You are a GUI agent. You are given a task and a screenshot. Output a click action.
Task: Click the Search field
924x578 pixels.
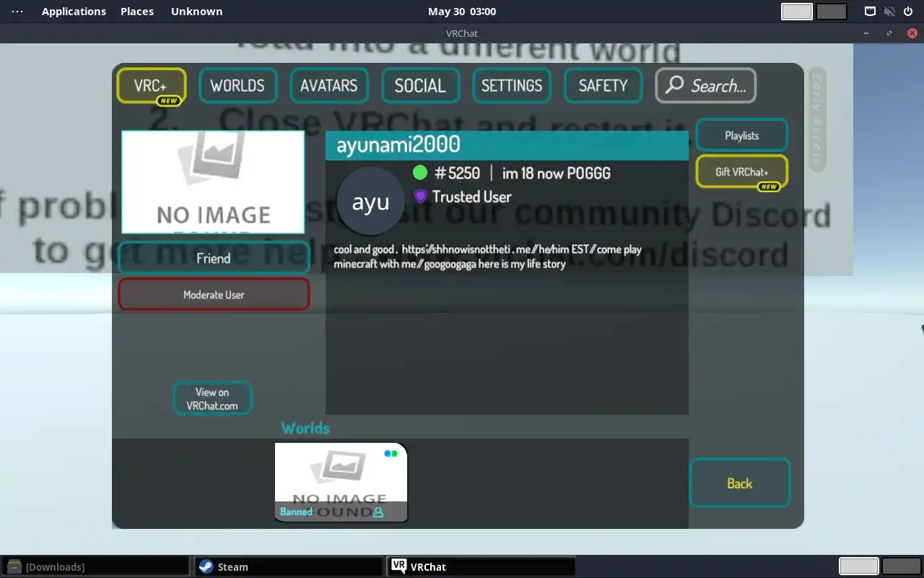(705, 85)
